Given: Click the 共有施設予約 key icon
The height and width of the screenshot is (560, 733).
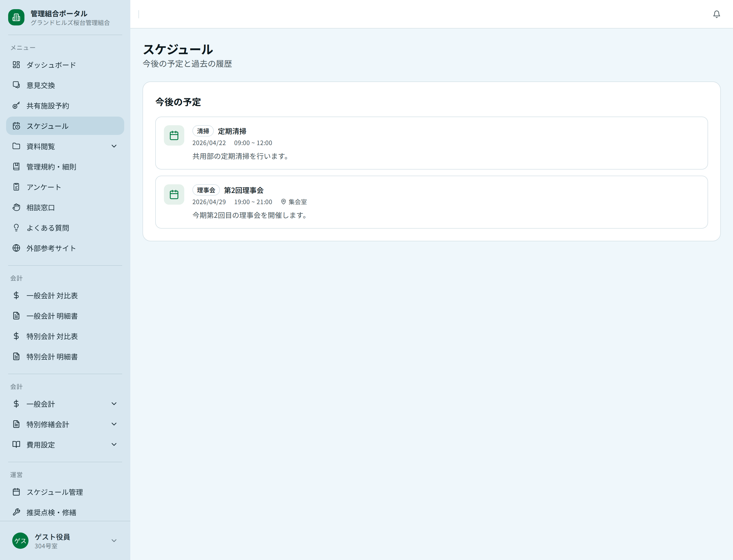Looking at the screenshot, I should pyautogui.click(x=16, y=105).
